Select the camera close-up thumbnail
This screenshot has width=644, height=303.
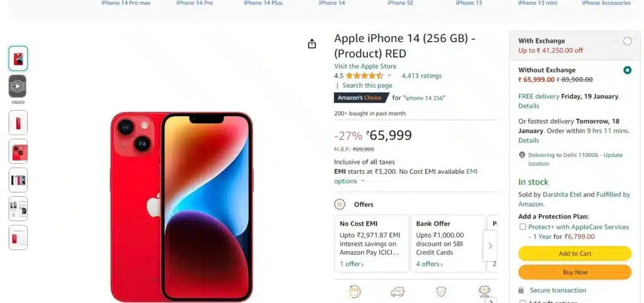coord(18,151)
